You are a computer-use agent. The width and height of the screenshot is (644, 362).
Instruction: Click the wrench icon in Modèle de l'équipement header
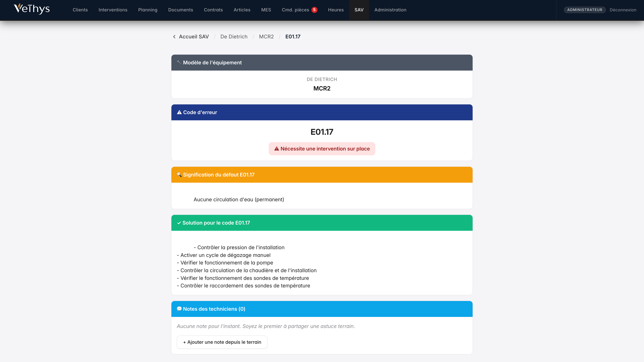pos(179,63)
